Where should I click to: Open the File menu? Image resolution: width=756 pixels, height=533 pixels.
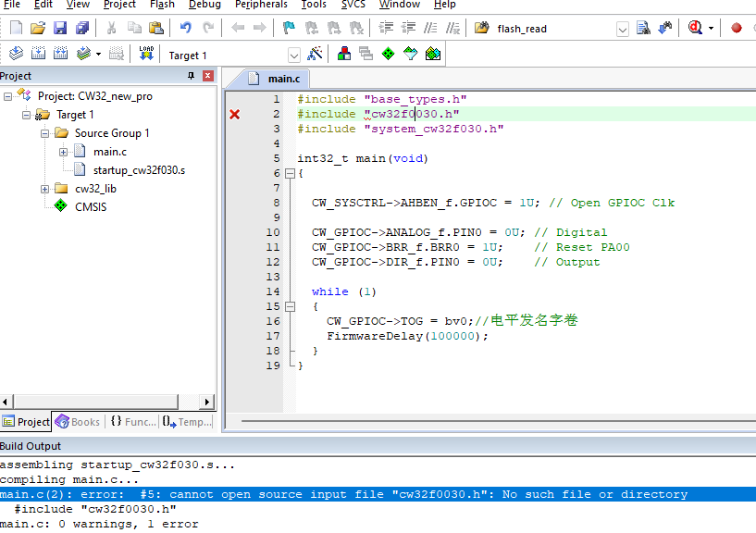(x=12, y=5)
